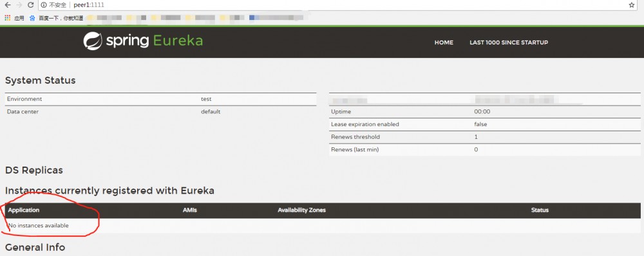Click the Spring leaf logo
This screenshot has height=256, width=644.
coord(93,41)
